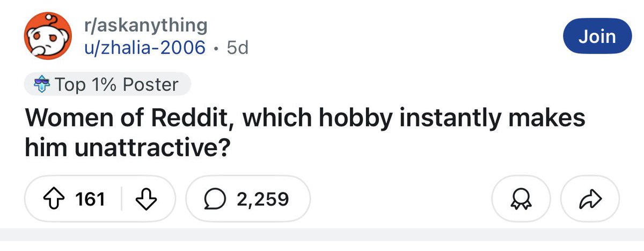Tap the r/askanything Snoo avatar

pos(46,37)
